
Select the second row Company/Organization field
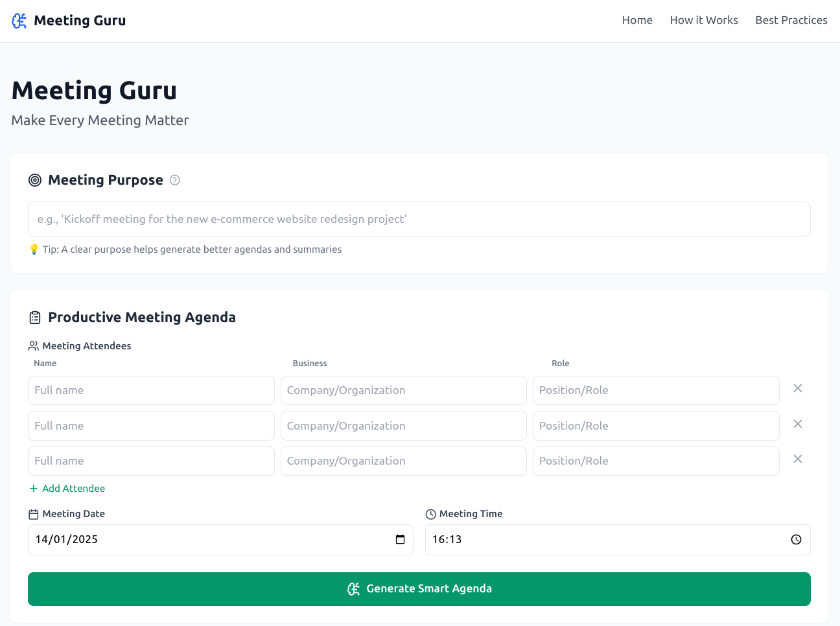403,426
